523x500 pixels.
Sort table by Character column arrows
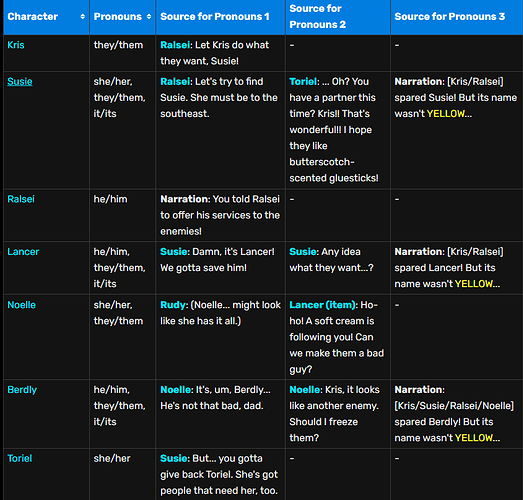tap(82, 17)
